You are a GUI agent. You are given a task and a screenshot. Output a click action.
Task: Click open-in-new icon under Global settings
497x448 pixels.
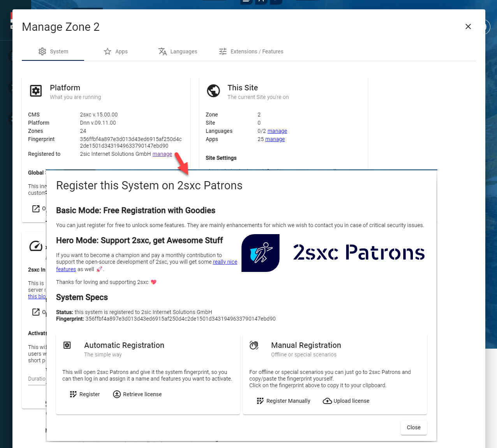pyautogui.click(x=36, y=209)
